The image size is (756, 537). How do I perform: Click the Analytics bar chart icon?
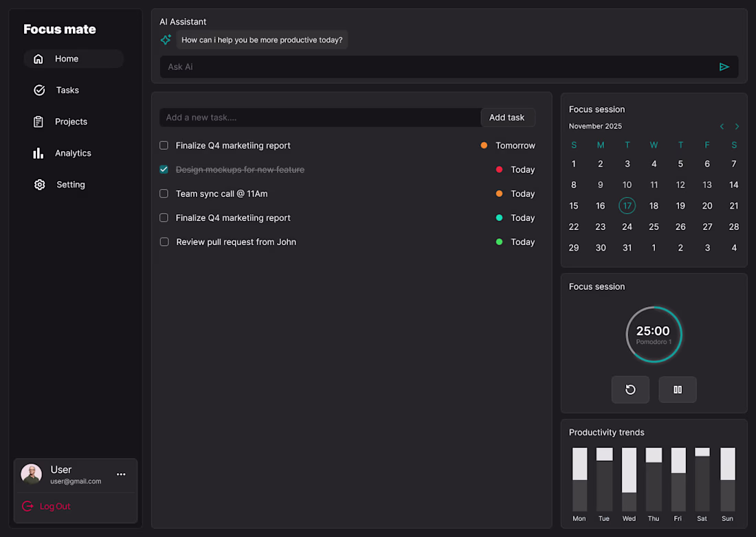click(38, 153)
